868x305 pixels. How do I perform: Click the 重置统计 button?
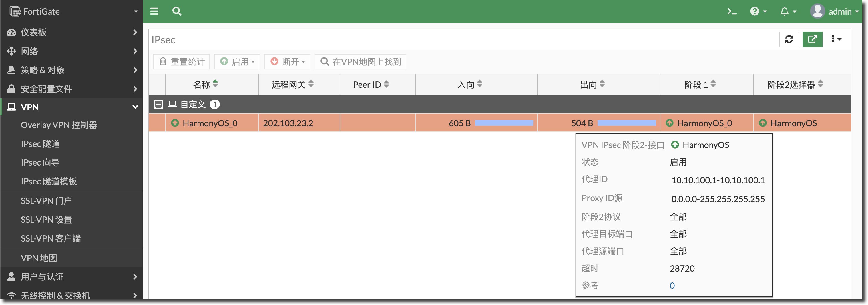point(182,62)
